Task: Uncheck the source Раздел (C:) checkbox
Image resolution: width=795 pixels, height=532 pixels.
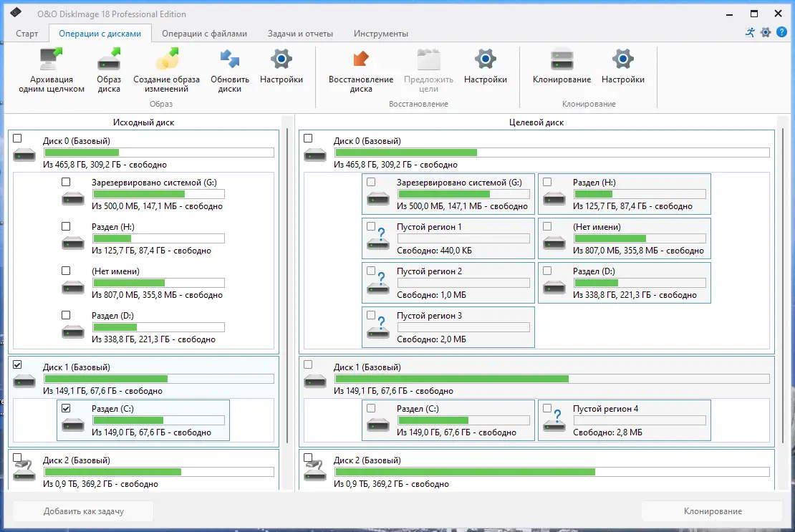Action: point(66,408)
